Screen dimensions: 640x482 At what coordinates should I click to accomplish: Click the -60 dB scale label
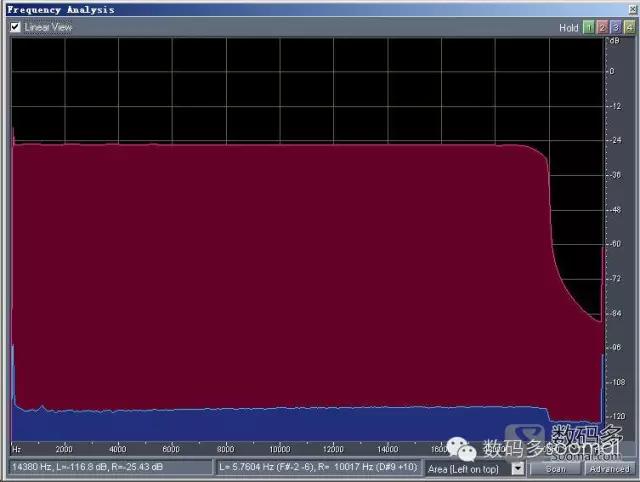point(616,244)
